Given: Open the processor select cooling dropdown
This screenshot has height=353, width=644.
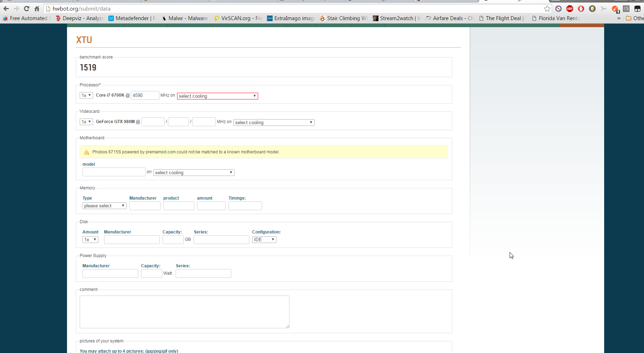Looking at the screenshot, I should point(218,96).
